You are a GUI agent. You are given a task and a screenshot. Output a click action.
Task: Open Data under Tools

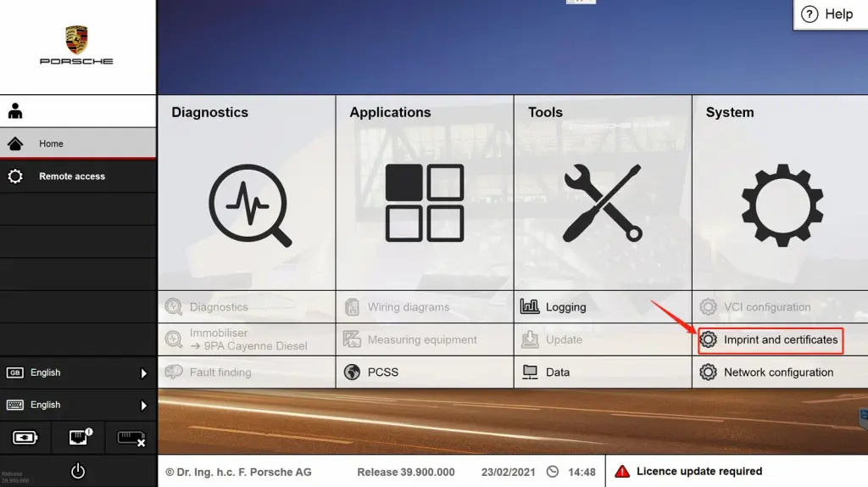tap(557, 372)
